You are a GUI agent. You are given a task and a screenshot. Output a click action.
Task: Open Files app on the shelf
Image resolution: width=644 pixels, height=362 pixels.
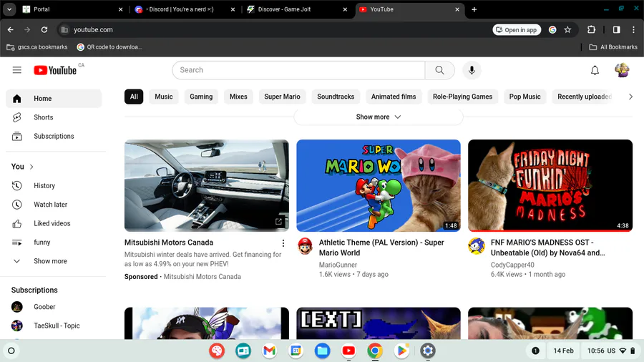coord(323,351)
